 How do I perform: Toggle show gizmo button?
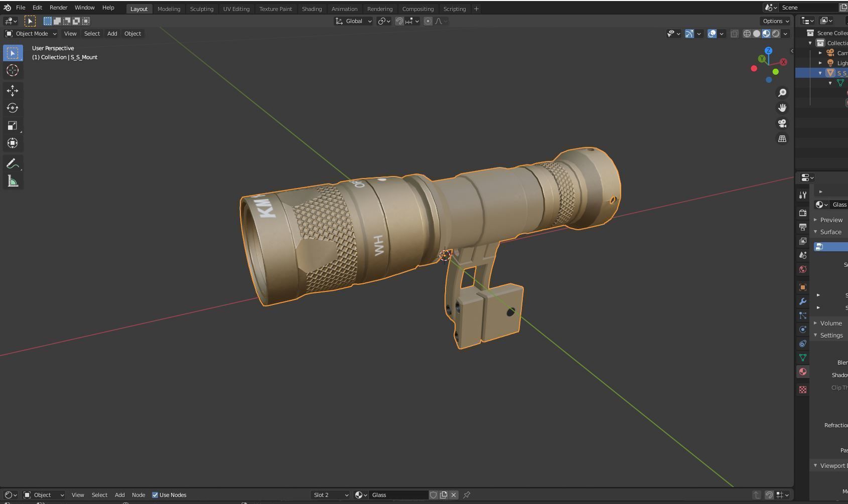coord(689,34)
